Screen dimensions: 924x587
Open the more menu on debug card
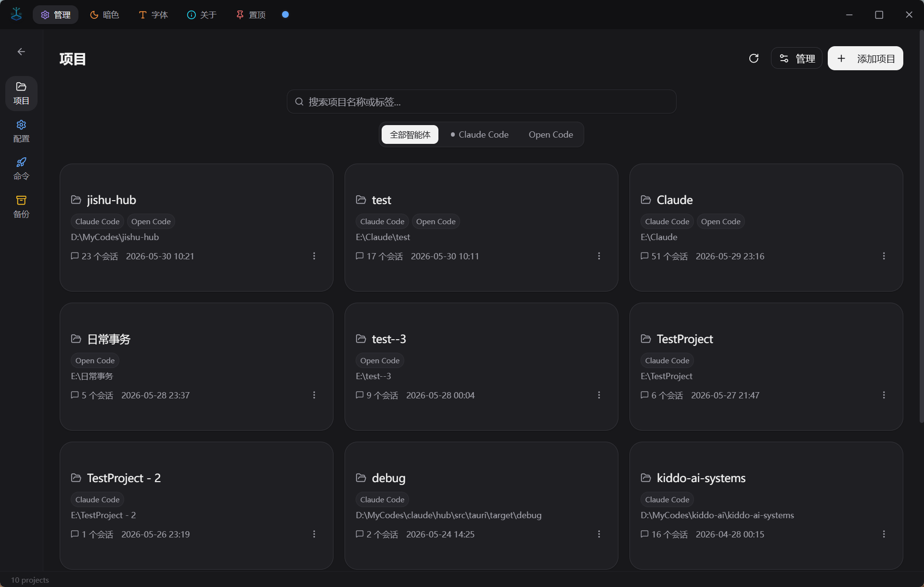599,534
